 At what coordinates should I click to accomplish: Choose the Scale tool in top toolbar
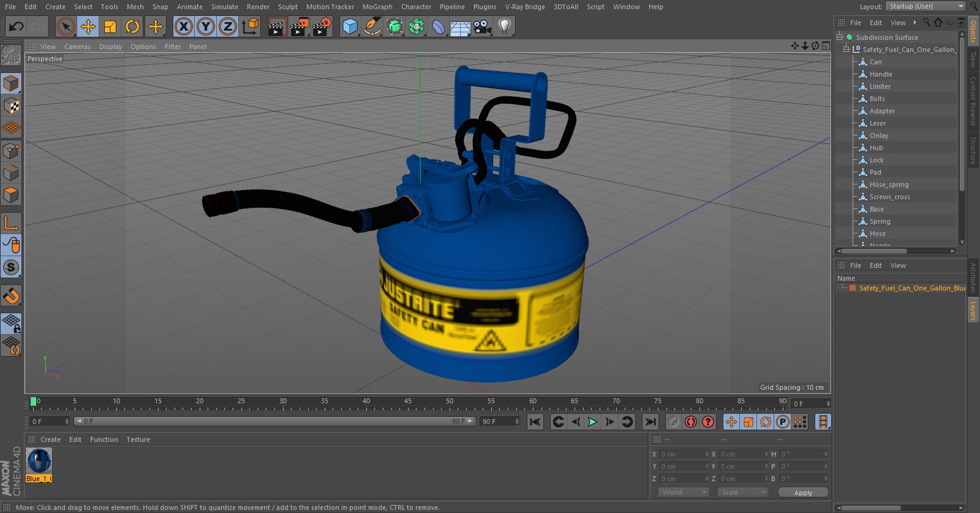(110, 26)
